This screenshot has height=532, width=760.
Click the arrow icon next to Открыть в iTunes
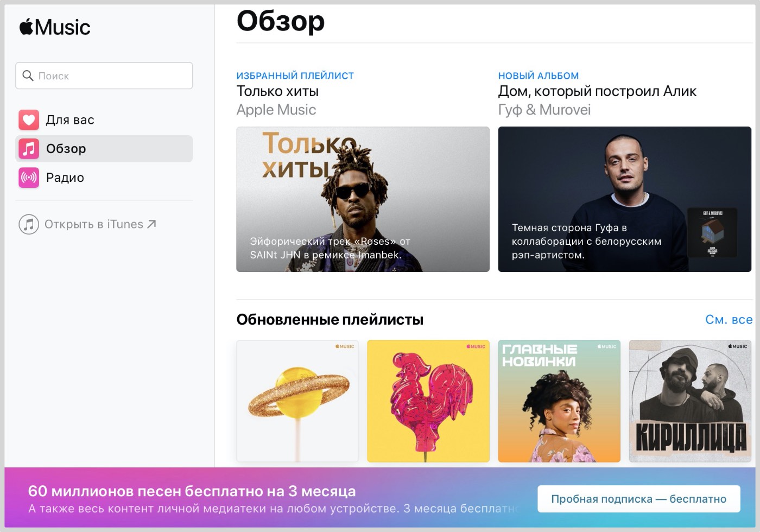151,224
